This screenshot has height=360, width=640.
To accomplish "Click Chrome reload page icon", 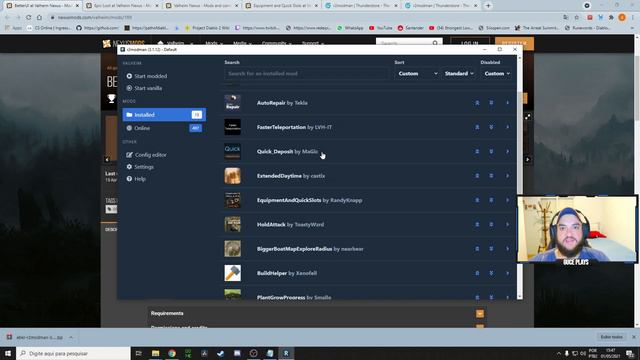I will click(x=29, y=18).
